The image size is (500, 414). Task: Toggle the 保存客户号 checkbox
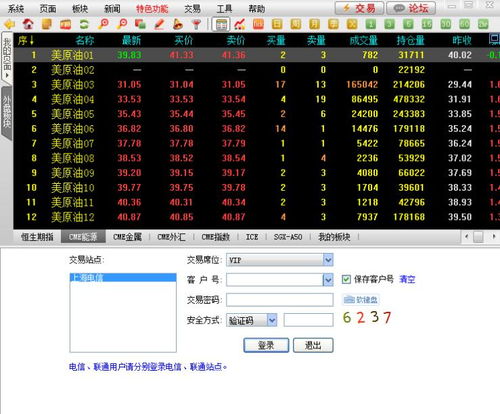coord(346,279)
